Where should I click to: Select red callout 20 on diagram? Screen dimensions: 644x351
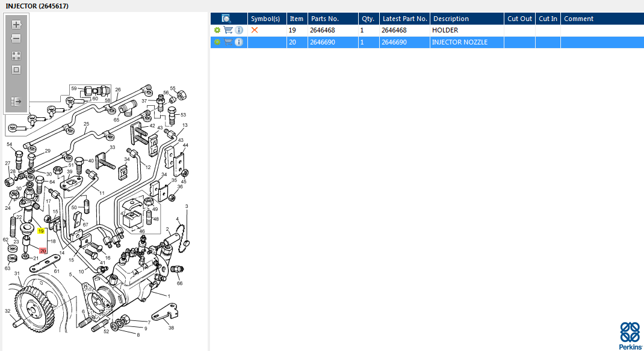43,251
